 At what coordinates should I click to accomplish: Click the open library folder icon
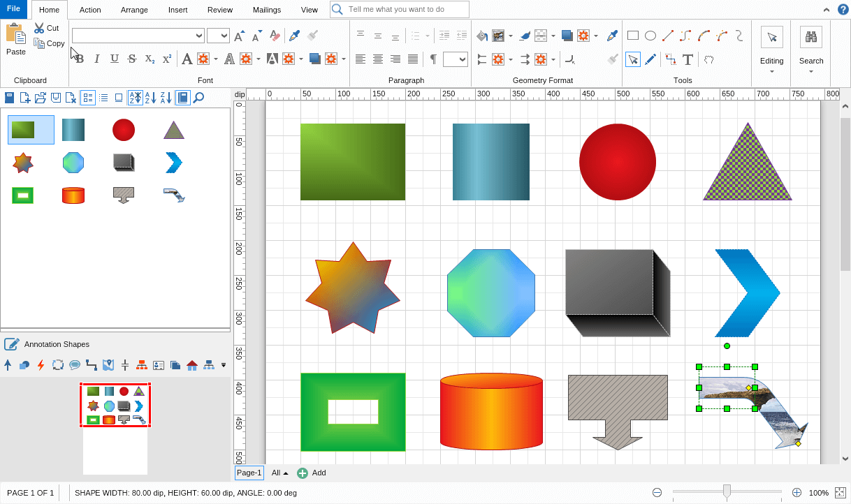pos(41,98)
